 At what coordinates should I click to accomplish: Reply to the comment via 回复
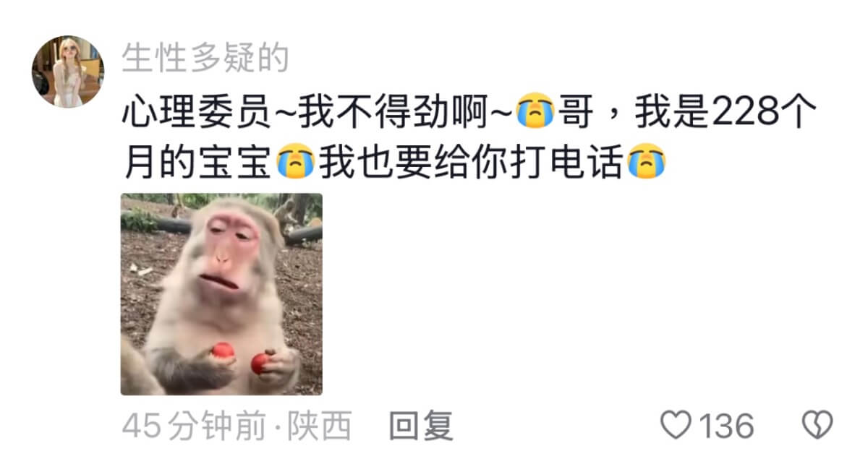point(421,425)
